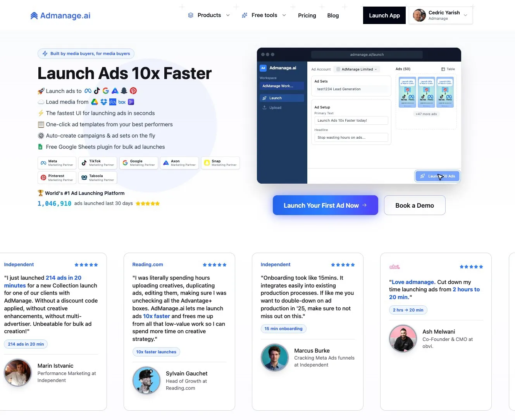
Task: Click the Box icon in Load media row
Action: point(122,102)
